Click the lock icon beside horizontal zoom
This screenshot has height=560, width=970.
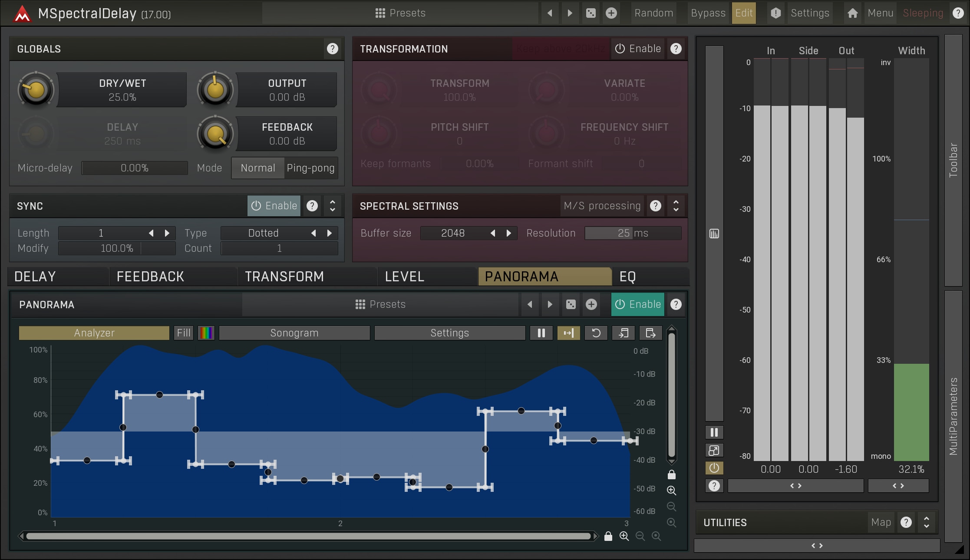(x=608, y=537)
